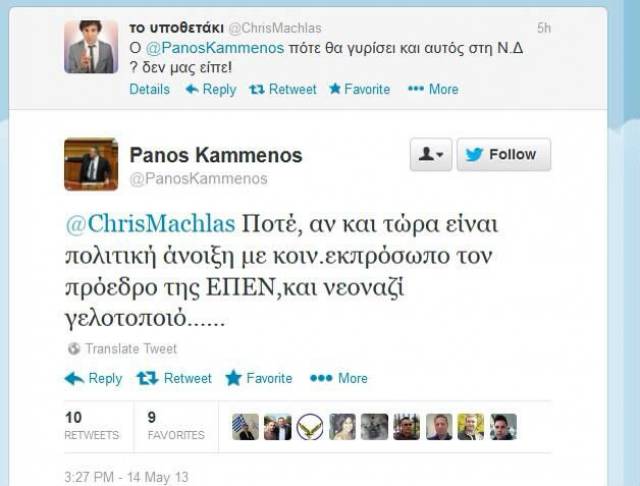Favorite the ChrisMachlas tweet
The image size is (640, 486).
click(x=360, y=89)
